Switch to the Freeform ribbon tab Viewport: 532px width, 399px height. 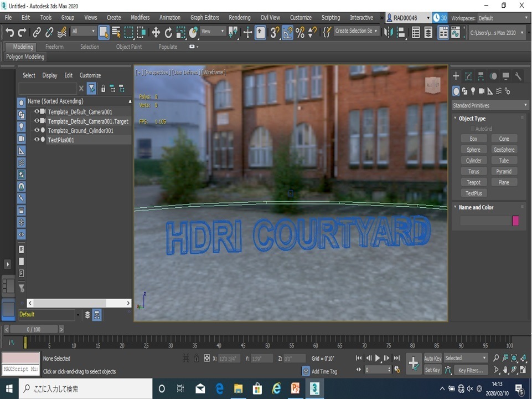pyautogui.click(x=54, y=47)
